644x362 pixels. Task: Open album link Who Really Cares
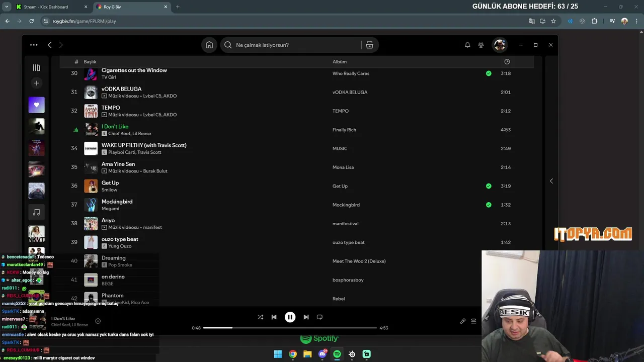(x=351, y=73)
